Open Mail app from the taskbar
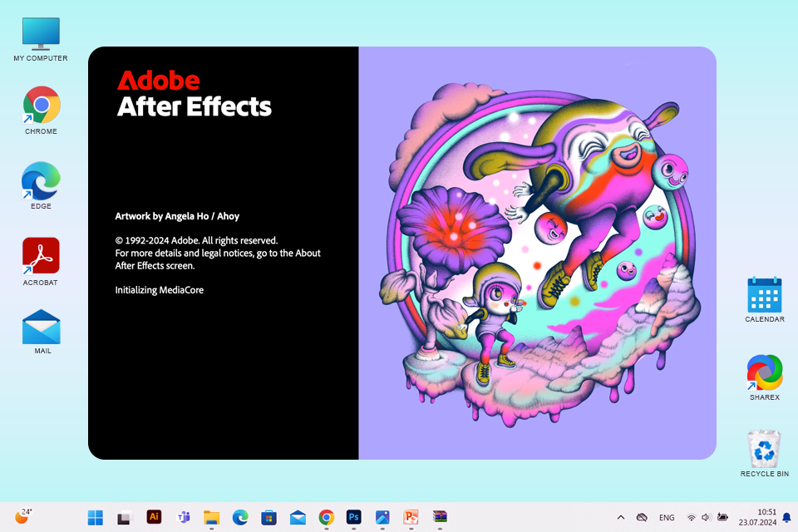Image resolution: width=798 pixels, height=532 pixels. [x=298, y=518]
